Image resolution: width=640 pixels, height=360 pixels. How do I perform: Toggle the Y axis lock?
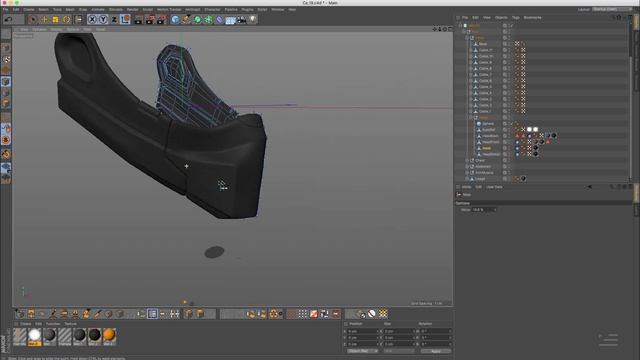[x=103, y=19]
